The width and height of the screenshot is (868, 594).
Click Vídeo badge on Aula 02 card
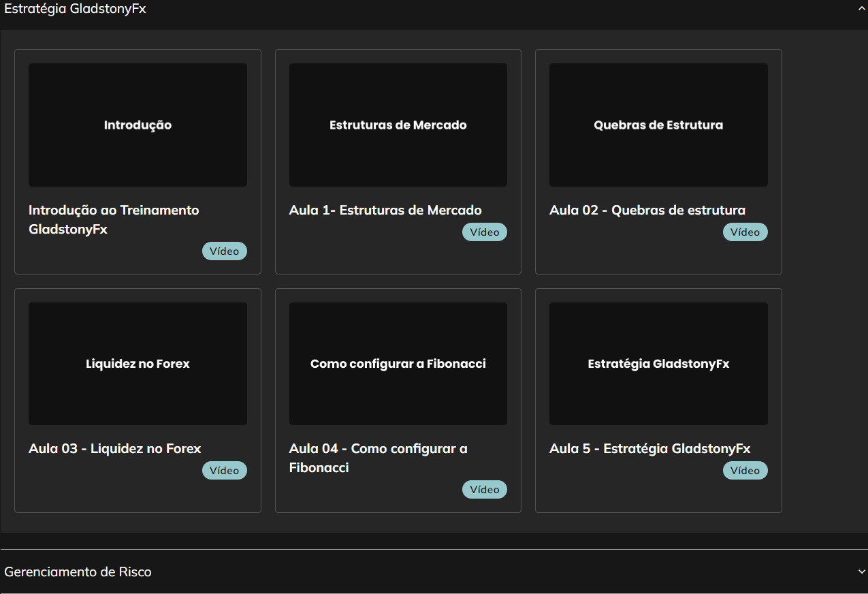pos(745,232)
